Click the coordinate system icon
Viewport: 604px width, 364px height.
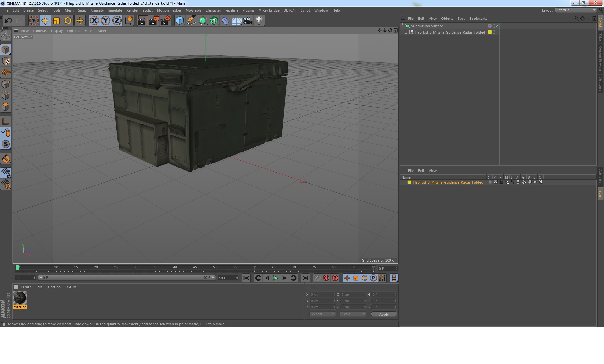(x=129, y=21)
